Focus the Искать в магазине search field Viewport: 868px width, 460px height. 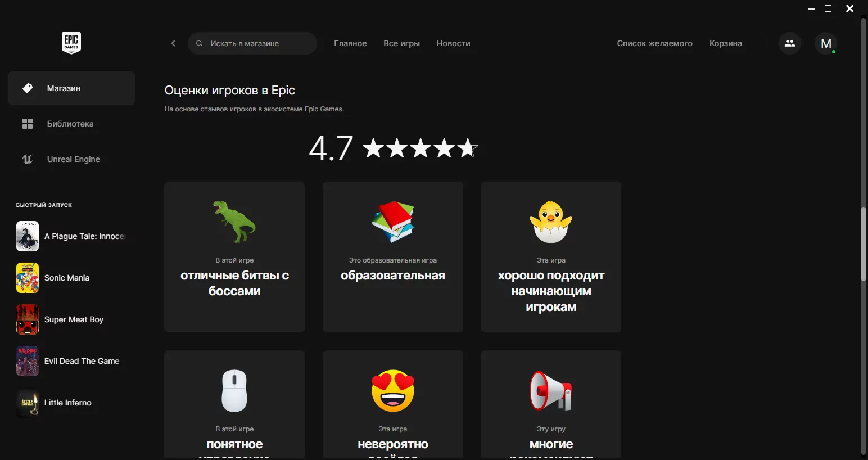pyautogui.click(x=252, y=43)
